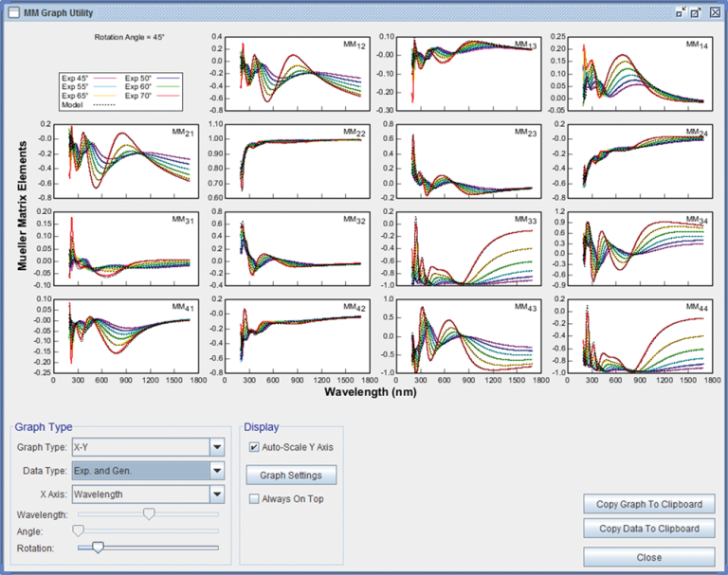Click the MM Graph Utility window icon

coord(14,11)
